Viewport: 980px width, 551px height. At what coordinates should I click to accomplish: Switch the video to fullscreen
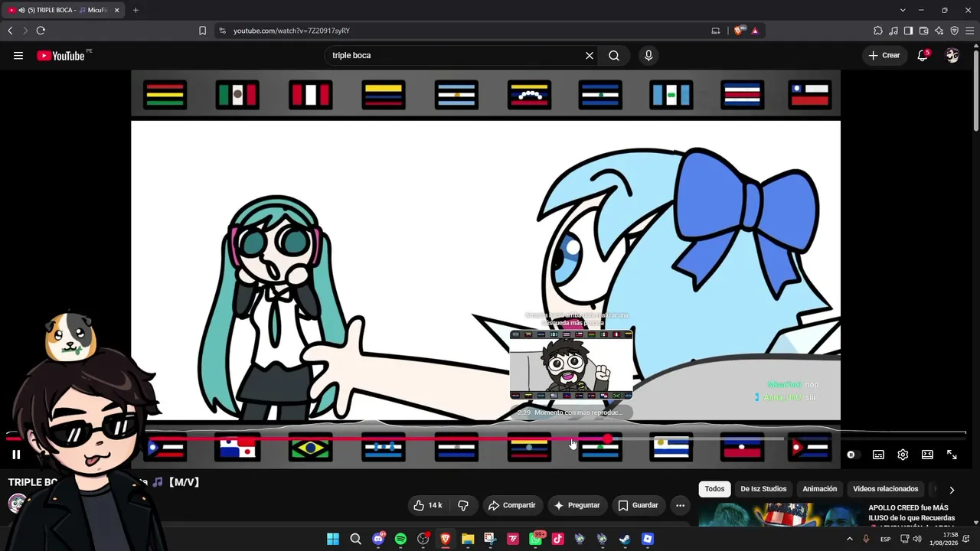pyautogui.click(x=952, y=455)
